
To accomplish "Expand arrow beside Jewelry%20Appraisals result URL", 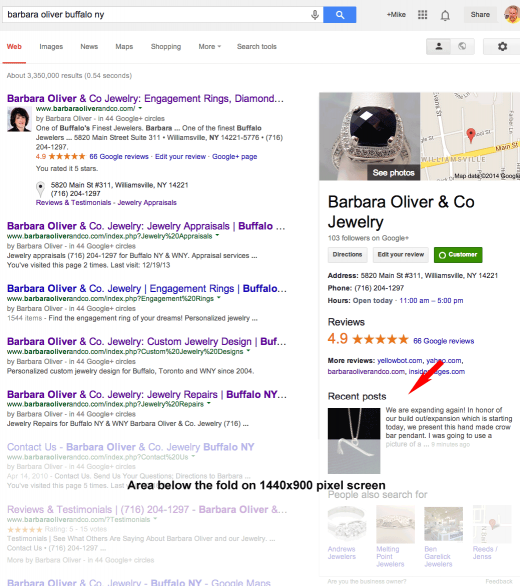I will [217, 236].
